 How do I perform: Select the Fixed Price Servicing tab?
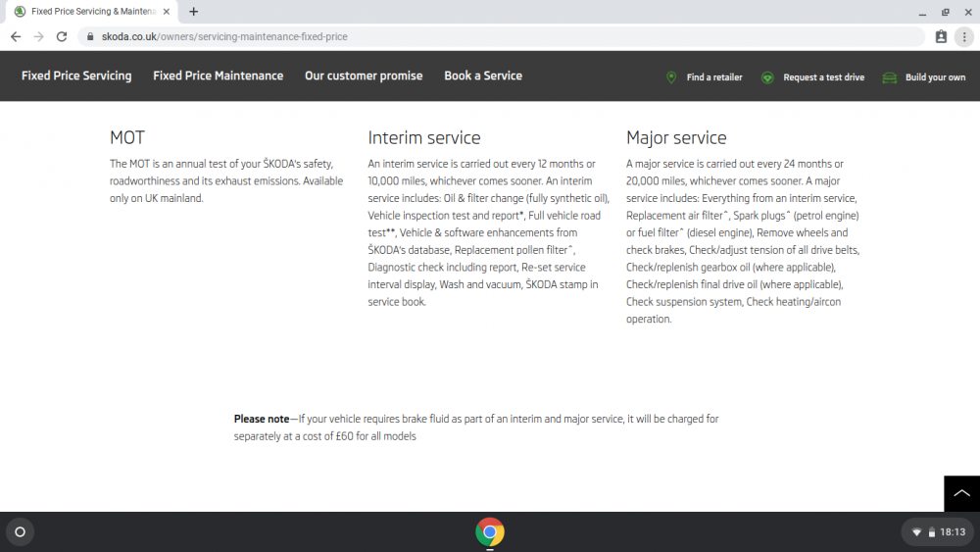(x=93, y=11)
